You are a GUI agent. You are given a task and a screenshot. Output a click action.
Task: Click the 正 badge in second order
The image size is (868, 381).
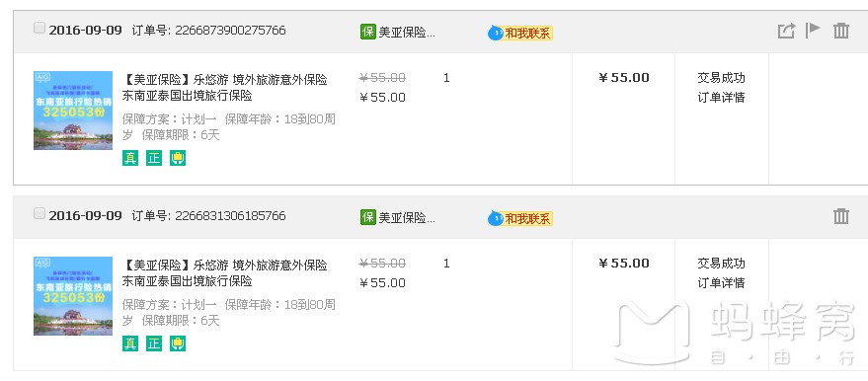pos(154,343)
